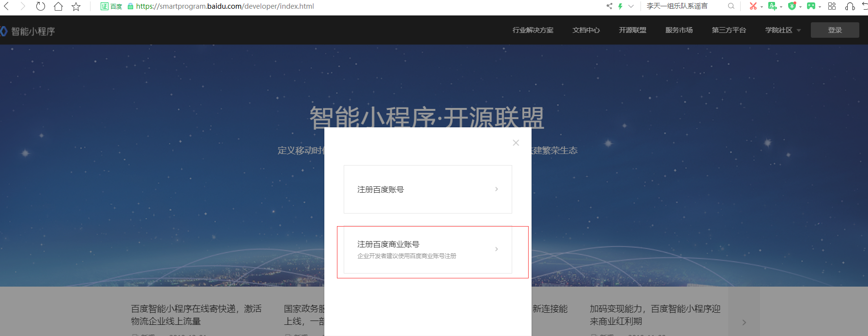Image resolution: width=868 pixels, height=336 pixels.
Task: Open the news item 百度智能小程序在线寄快递
Action: [x=196, y=315]
